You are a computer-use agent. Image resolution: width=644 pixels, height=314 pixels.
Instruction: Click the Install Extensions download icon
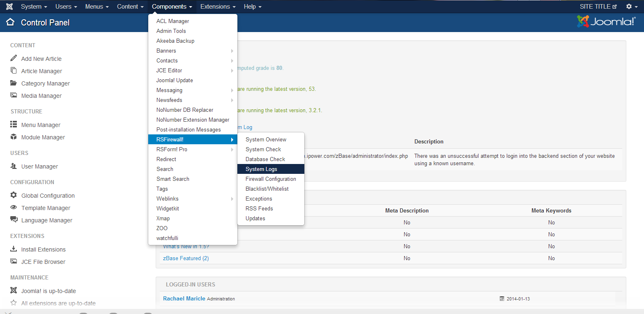click(x=14, y=249)
